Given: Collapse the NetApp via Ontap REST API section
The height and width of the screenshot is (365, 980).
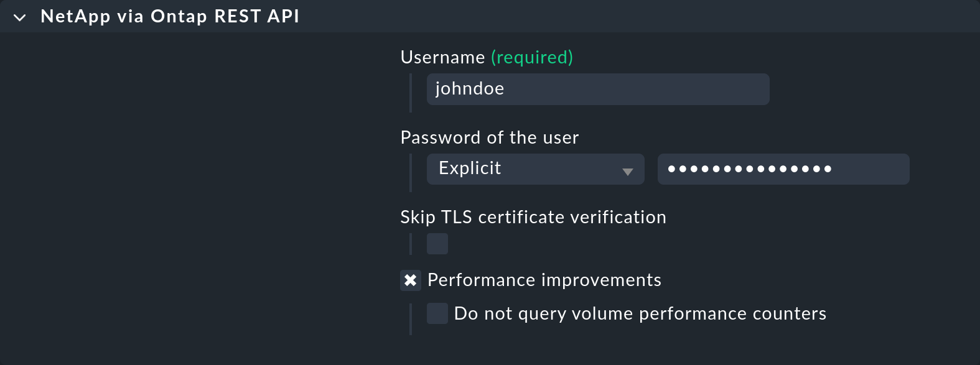Looking at the screenshot, I should (x=20, y=17).
